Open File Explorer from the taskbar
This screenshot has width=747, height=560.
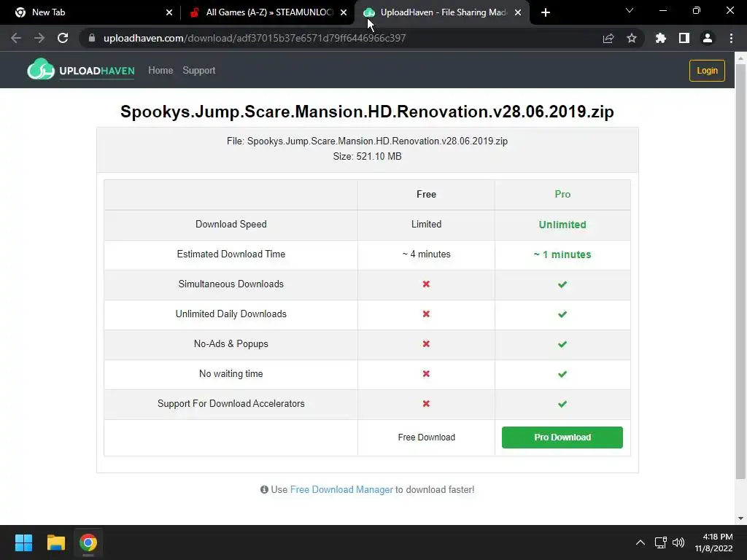coord(55,542)
